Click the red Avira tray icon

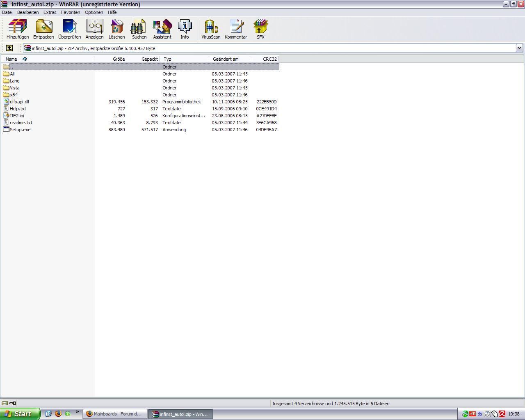tap(502, 414)
